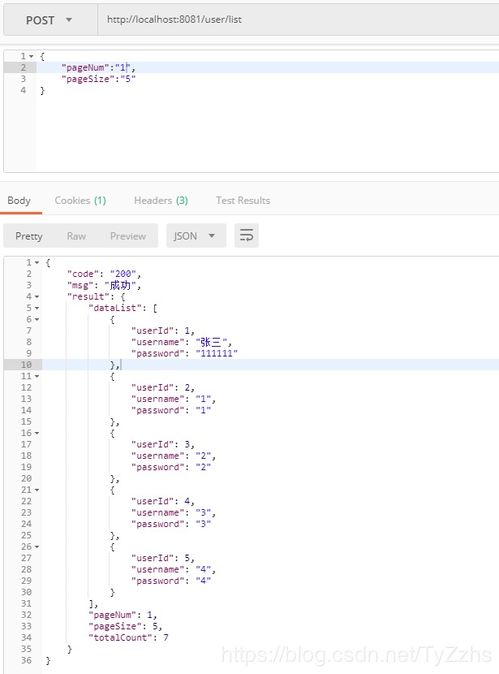Click the "username": "2" line

(174, 456)
